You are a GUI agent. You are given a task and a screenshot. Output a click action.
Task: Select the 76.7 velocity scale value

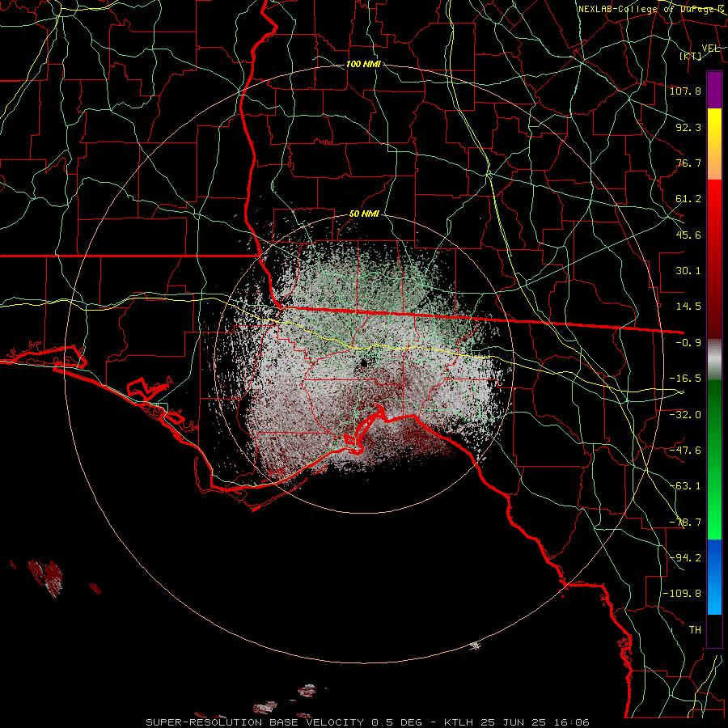pos(688,163)
